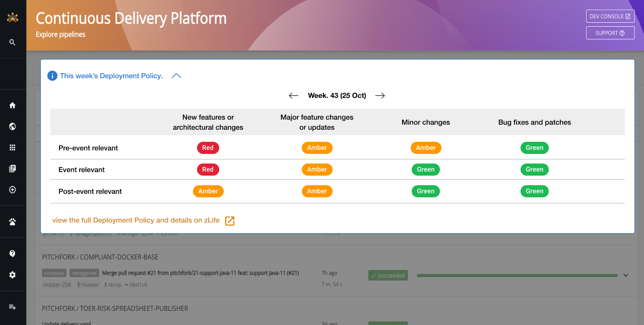Click the info icon beside Deployment Policy

click(52, 76)
